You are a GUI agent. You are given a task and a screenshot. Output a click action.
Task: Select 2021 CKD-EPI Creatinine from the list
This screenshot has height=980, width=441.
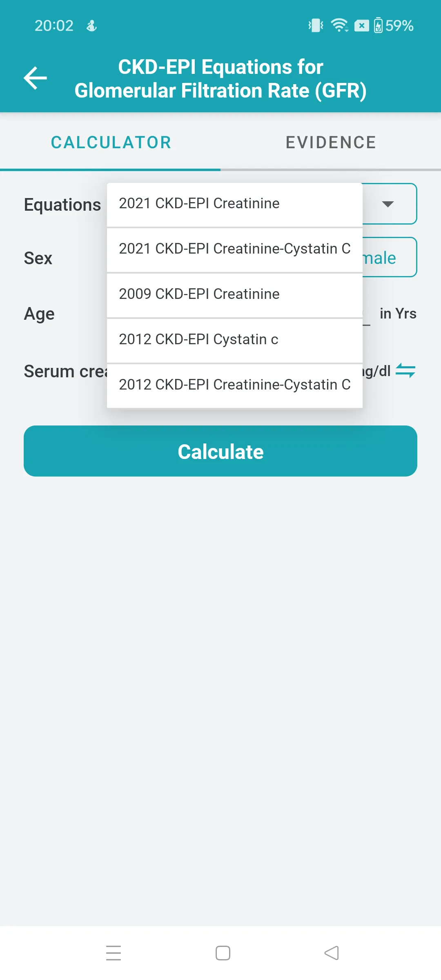click(234, 203)
